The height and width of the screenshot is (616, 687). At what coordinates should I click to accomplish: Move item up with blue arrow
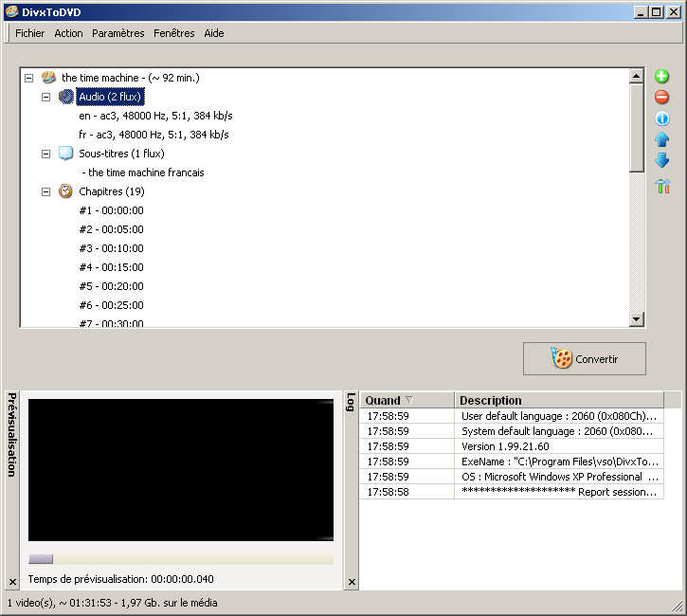click(661, 139)
